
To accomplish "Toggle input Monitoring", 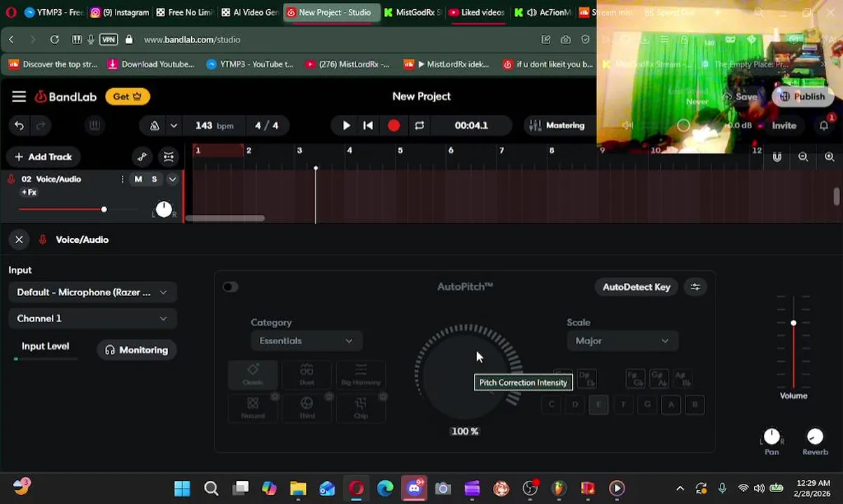I will click(x=137, y=350).
